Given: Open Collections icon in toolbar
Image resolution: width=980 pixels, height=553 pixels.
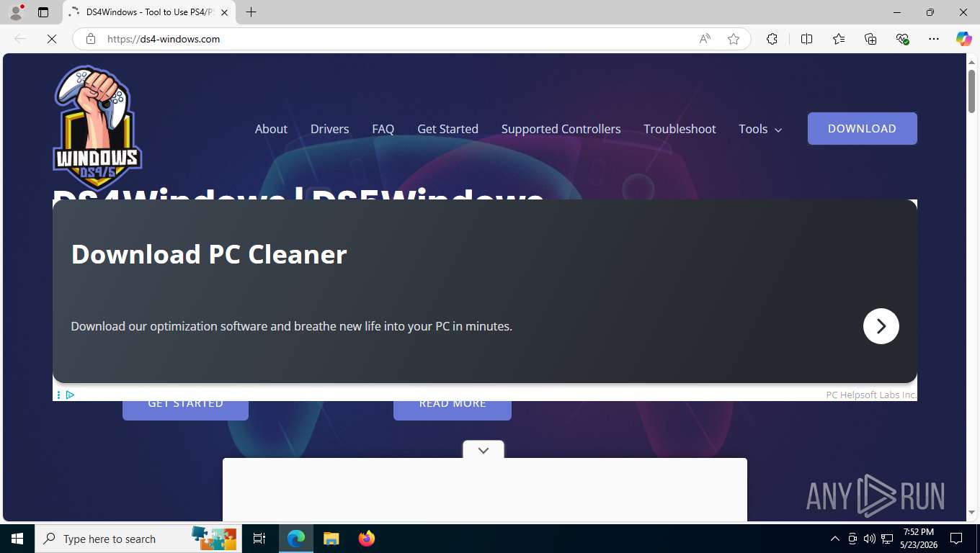Looking at the screenshot, I should click(870, 39).
